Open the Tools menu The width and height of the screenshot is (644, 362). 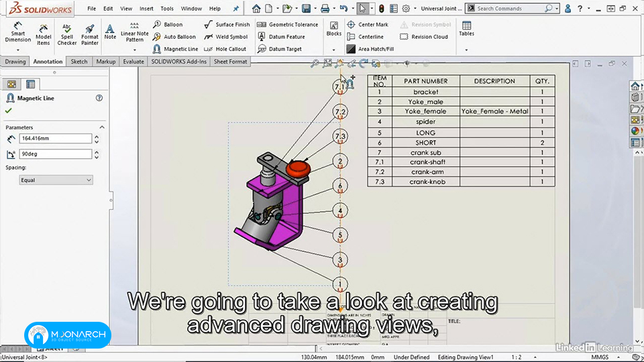(x=167, y=8)
